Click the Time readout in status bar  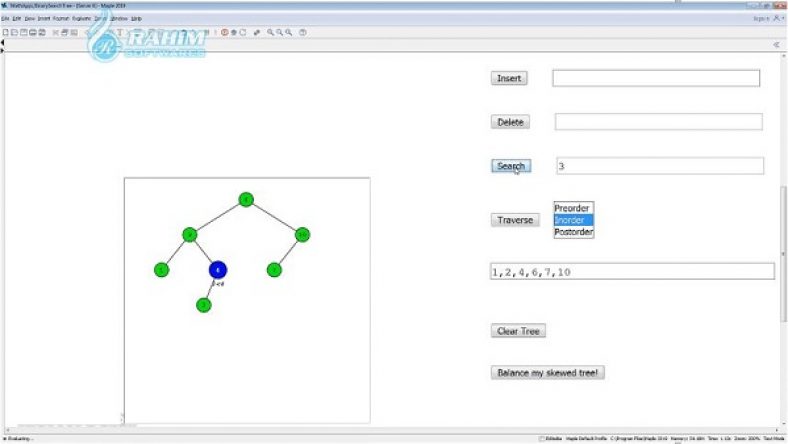click(719, 438)
